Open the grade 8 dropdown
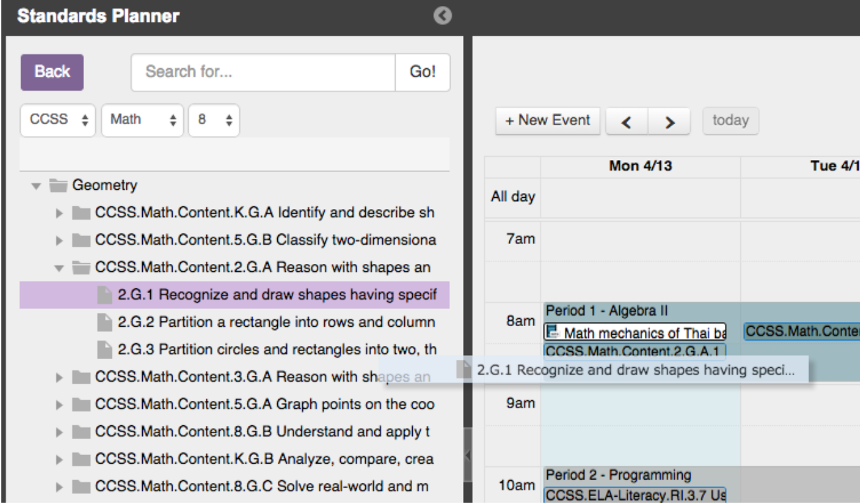 click(214, 122)
